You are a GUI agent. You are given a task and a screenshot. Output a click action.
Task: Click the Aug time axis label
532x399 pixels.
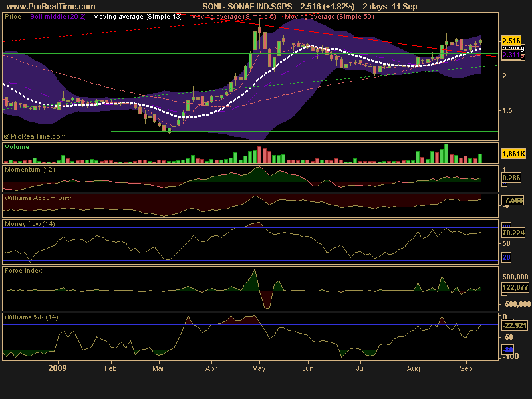click(x=413, y=369)
